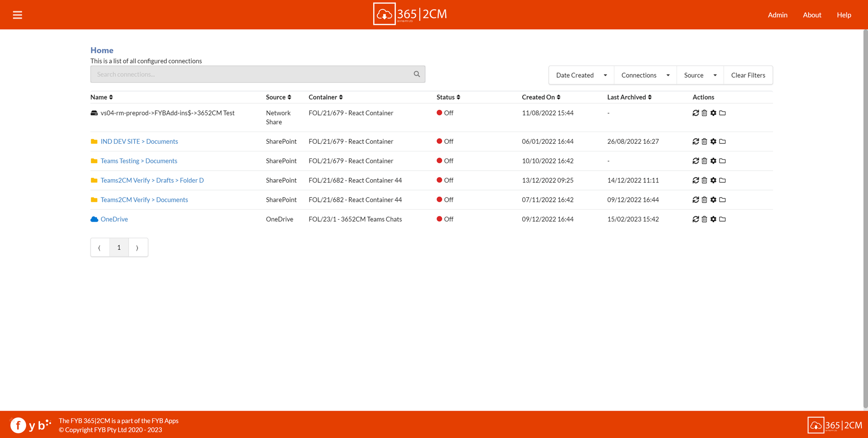Click the vs04-rm-preprod connection name
868x438 pixels.
click(x=167, y=113)
